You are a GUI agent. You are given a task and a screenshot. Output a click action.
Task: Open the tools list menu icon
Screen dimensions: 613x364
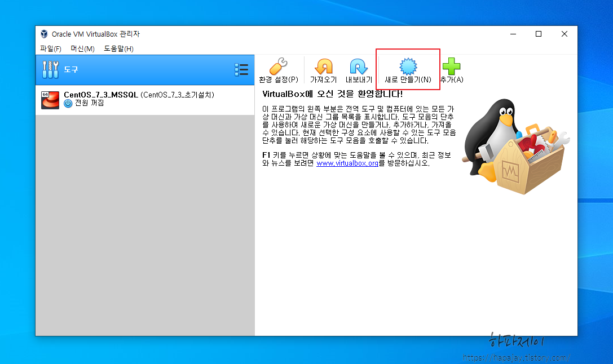coord(241,69)
